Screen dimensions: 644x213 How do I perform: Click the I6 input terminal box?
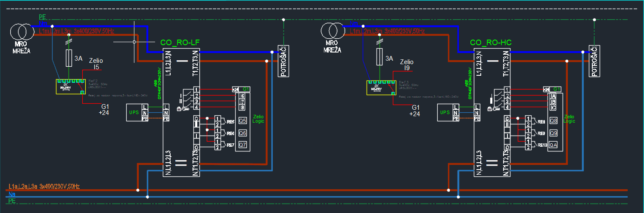coord(242,96)
